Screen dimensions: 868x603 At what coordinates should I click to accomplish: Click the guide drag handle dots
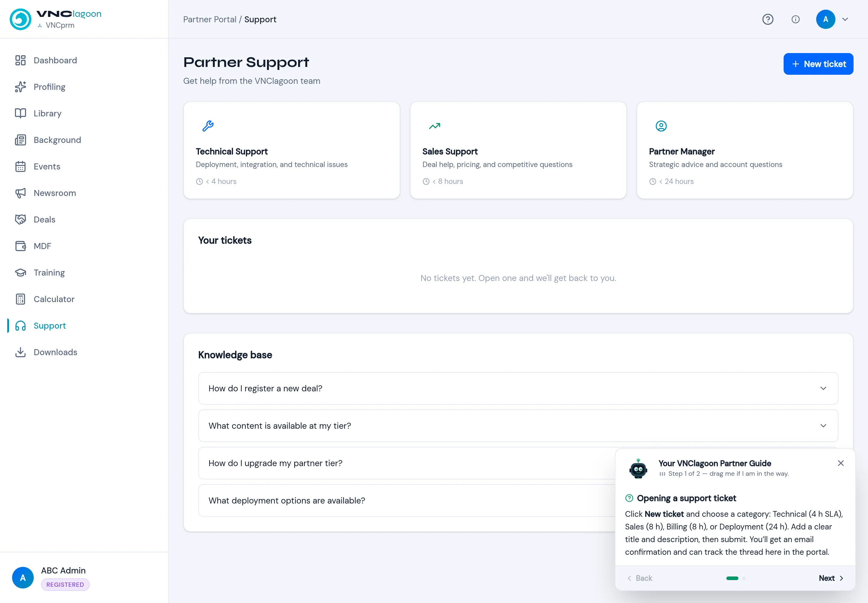point(662,474)
